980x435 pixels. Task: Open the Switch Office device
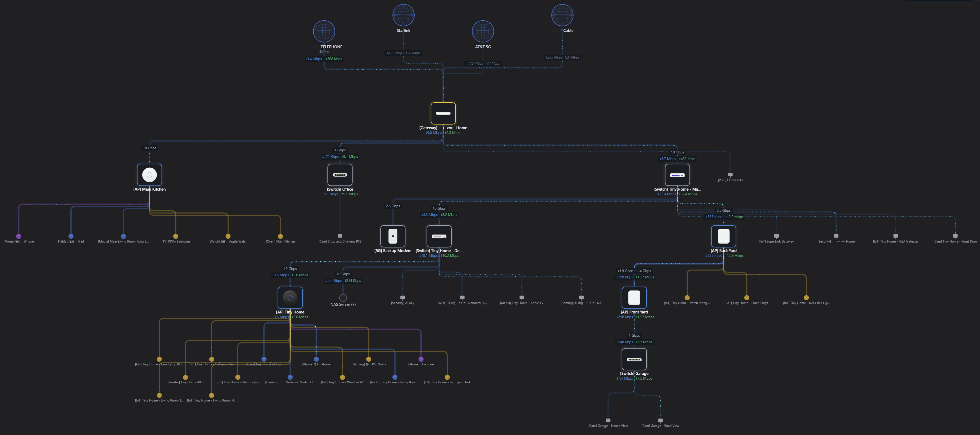click(340, 175)
